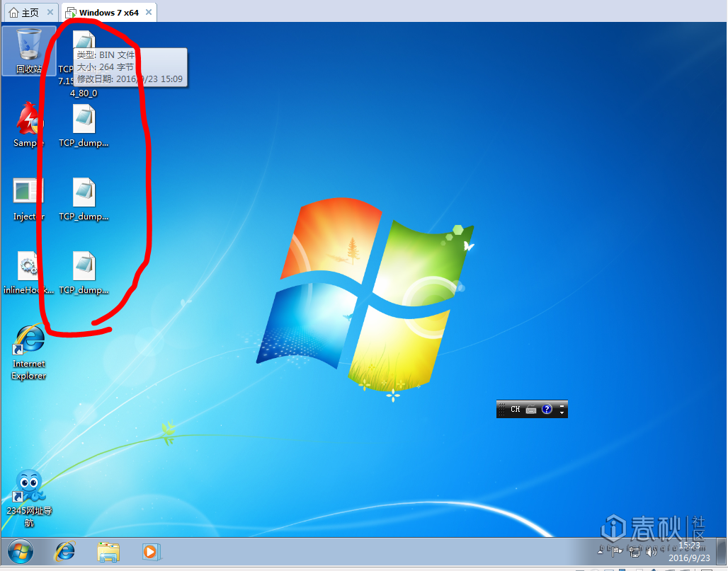Open the network status tray icon
The image size is (728, 571).
tap(635, 551)
